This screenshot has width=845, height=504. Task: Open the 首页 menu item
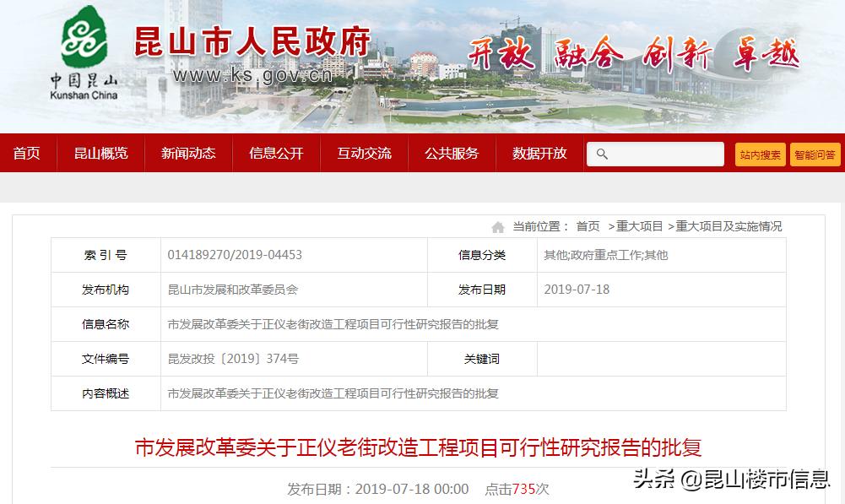(28, 154)
